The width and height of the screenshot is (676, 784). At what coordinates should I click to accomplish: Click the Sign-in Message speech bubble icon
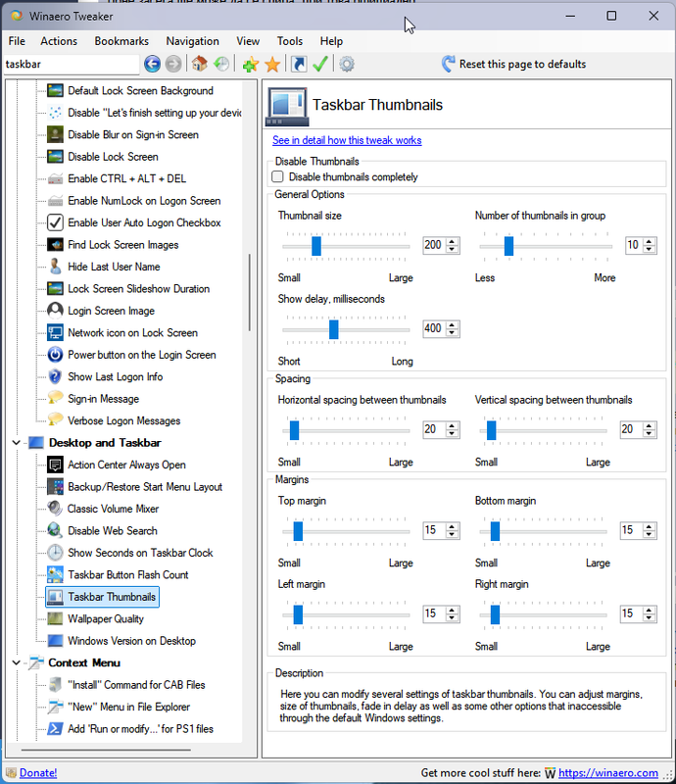(x=55, y=398)
